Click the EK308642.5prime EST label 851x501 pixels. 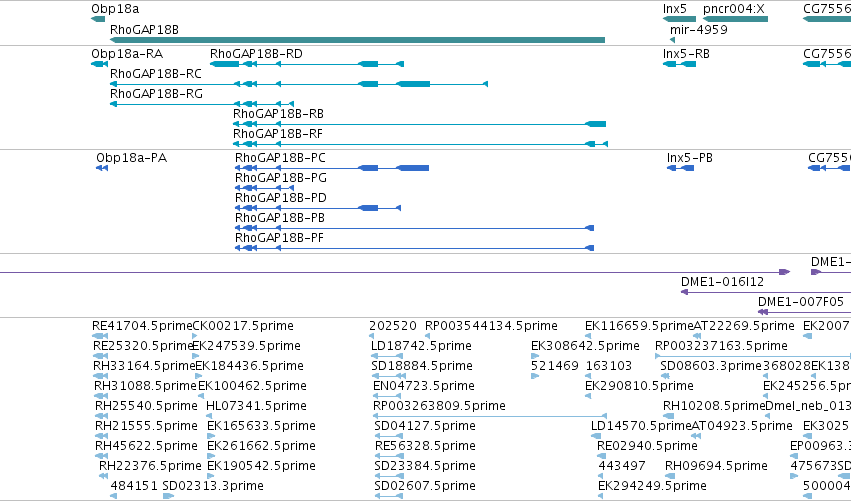pos(585,346)
